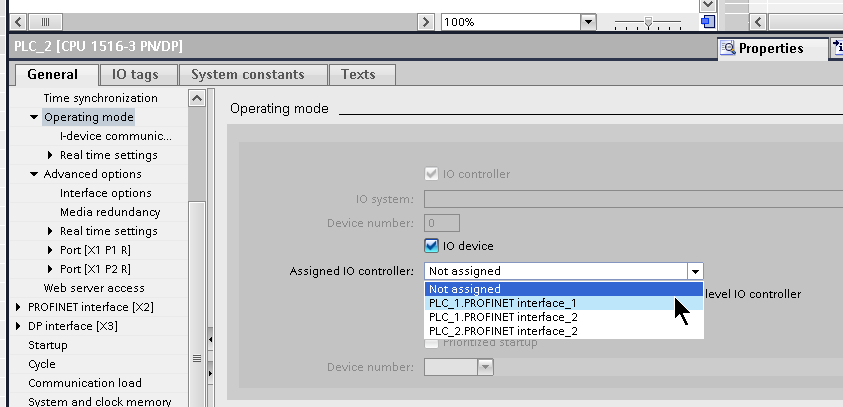Click the scroll-down arrow at top right
Image resolution: width=843 pixels, height=407 pixels.
tap(708, 5)
